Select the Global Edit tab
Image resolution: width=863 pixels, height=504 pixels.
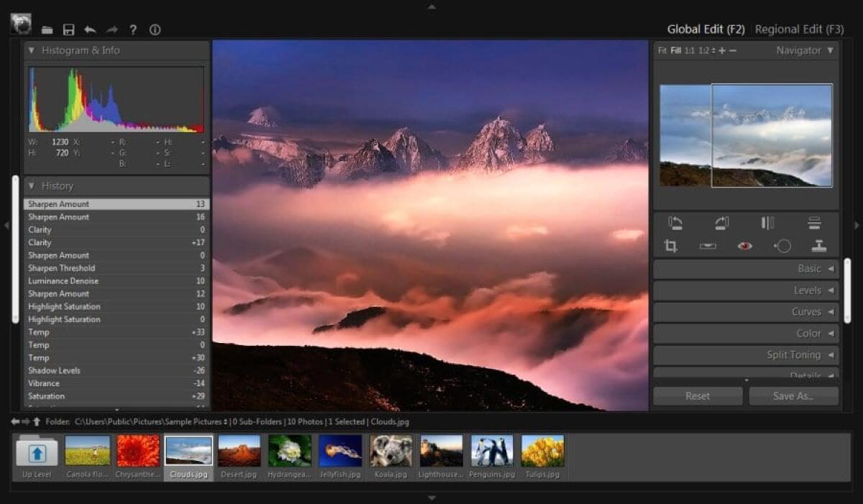click(706, 29)
